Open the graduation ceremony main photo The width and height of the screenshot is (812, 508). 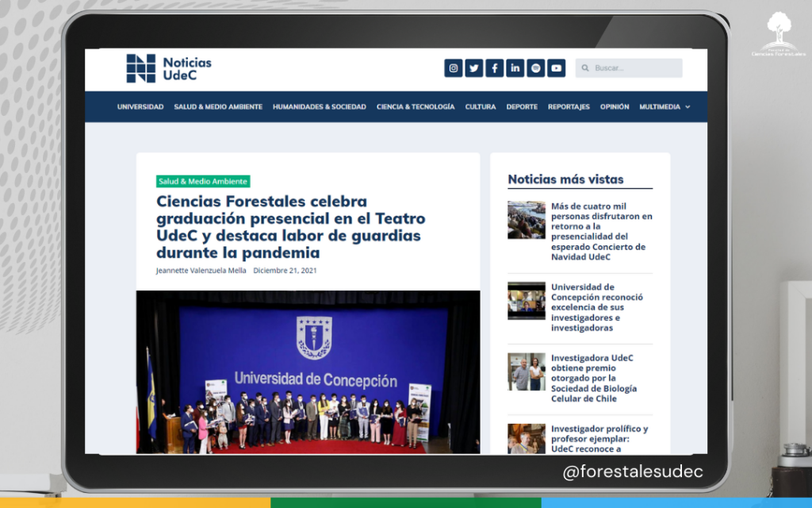coord(308,372)
